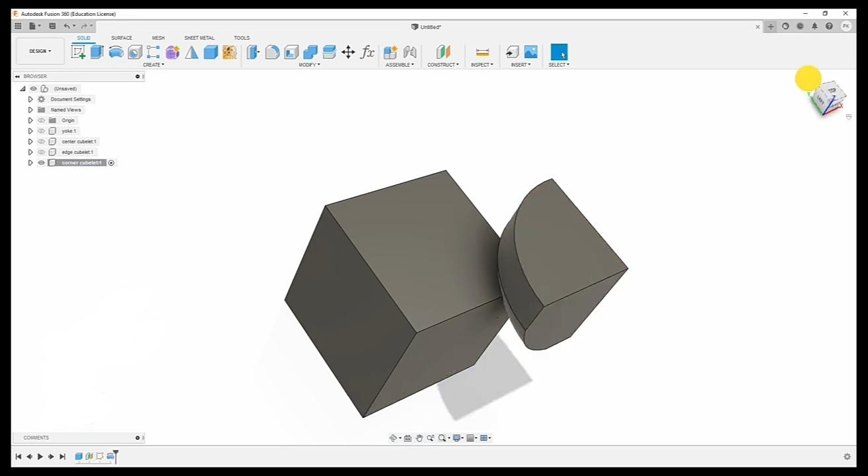The height and width of the screenshot is (476, 868).
Task: Switch to the Sheet Metal tab
Action: pyautogui.click(x=199, y=38)
